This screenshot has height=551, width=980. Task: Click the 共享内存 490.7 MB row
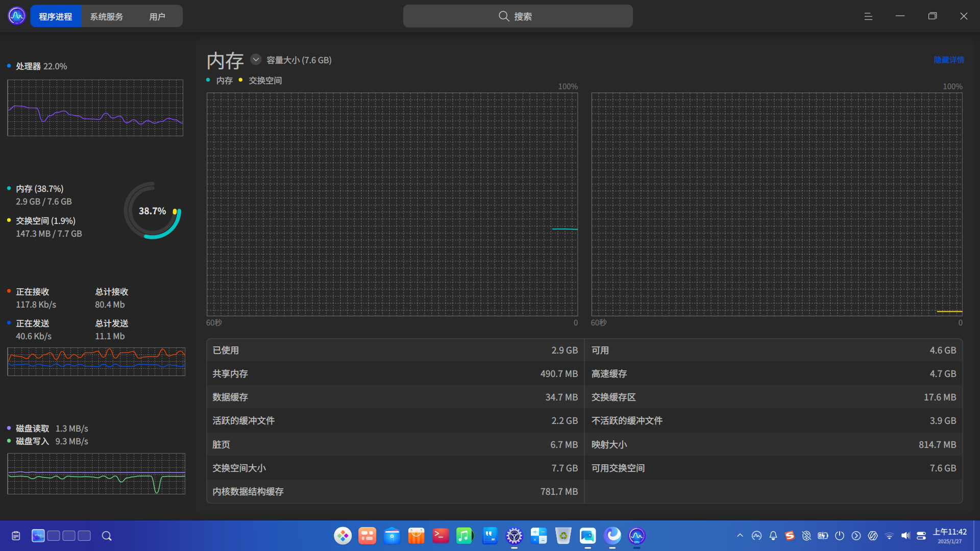[x=395, y=374]
